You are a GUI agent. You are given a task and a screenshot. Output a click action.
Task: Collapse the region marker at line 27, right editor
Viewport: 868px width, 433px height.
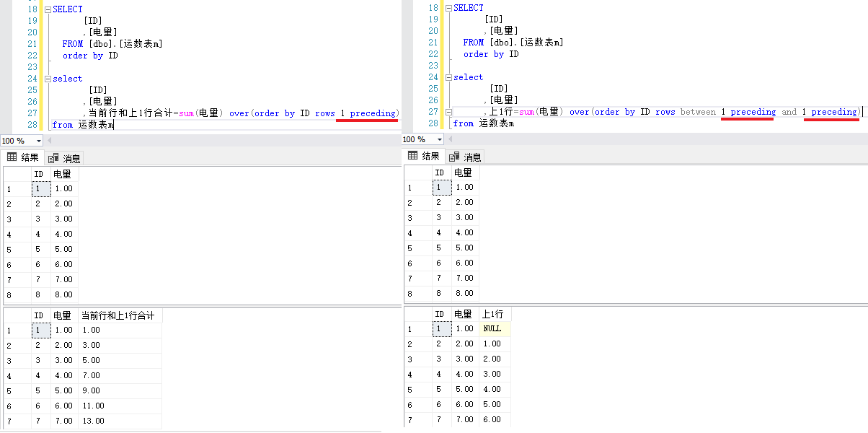point(448,112)
